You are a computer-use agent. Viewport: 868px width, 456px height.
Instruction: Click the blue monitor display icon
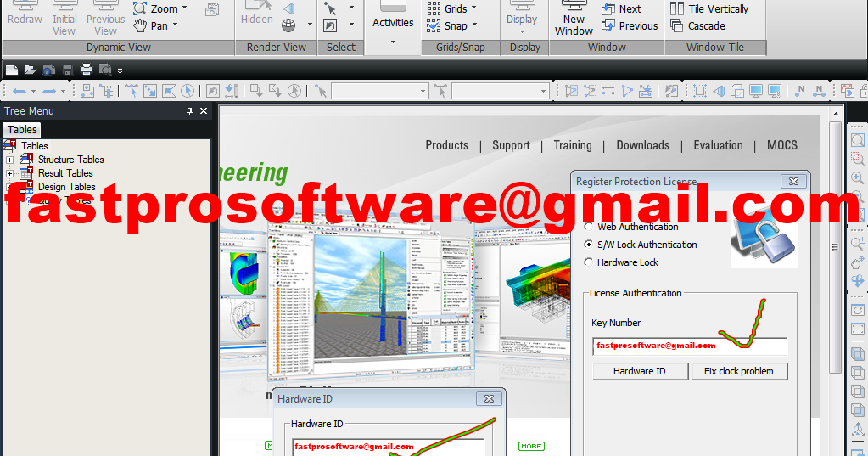(756, 90)
